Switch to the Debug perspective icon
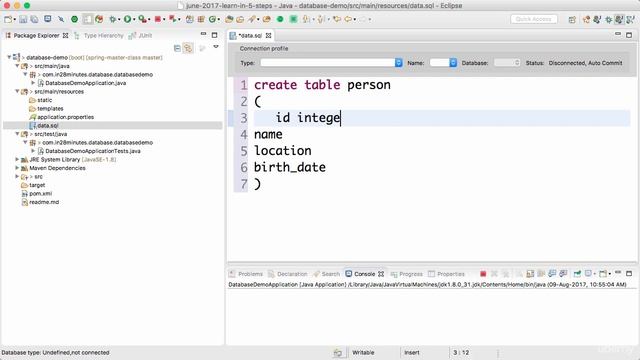This screenshot has height=360, width=640. click(608, 19)
